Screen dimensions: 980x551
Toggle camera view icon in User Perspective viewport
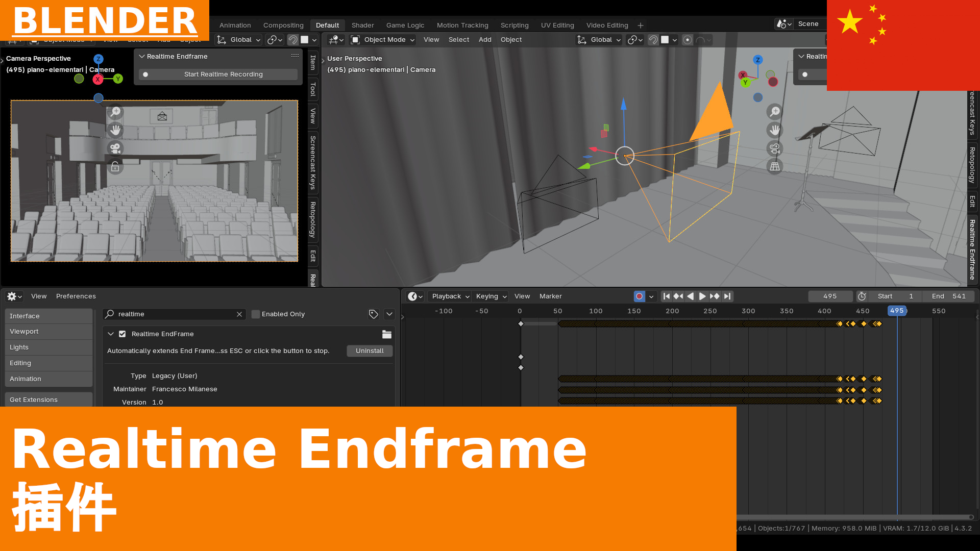(775, 148)
